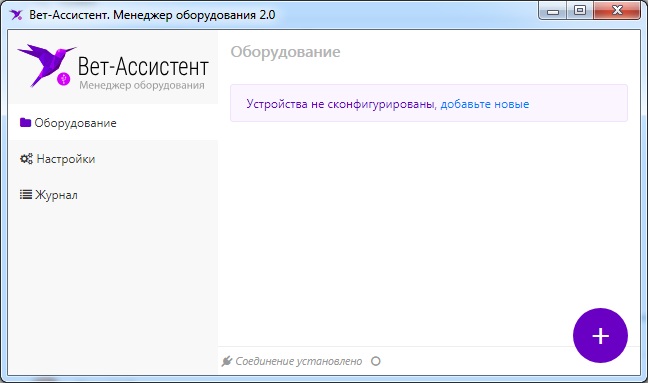Click the circle indicator after 'Соединение установлено'
This screenshot has height=383, width=648.
point(375,361)
